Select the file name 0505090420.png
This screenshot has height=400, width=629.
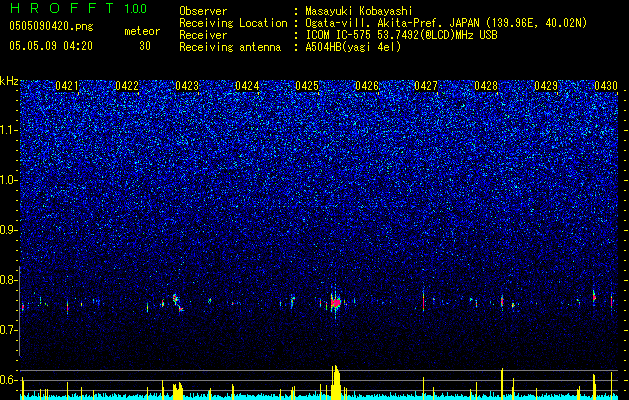pyautogui.click(x=51, y=26)
